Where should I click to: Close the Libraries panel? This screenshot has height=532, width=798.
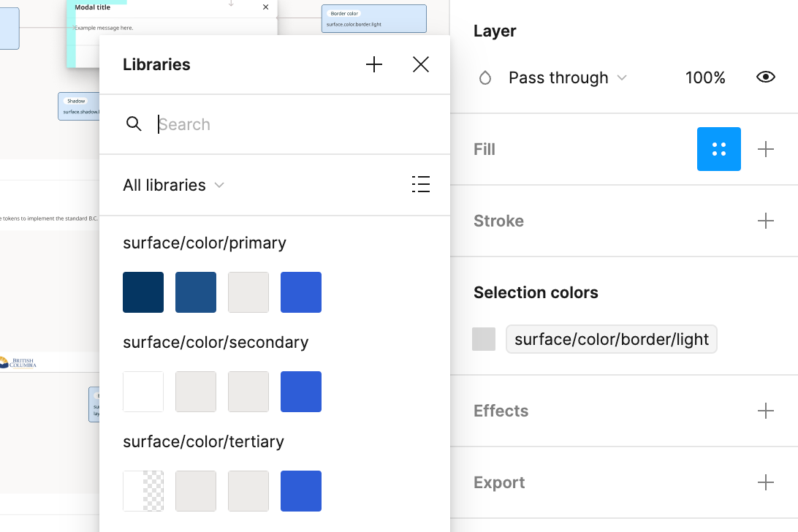coord(421,64)
